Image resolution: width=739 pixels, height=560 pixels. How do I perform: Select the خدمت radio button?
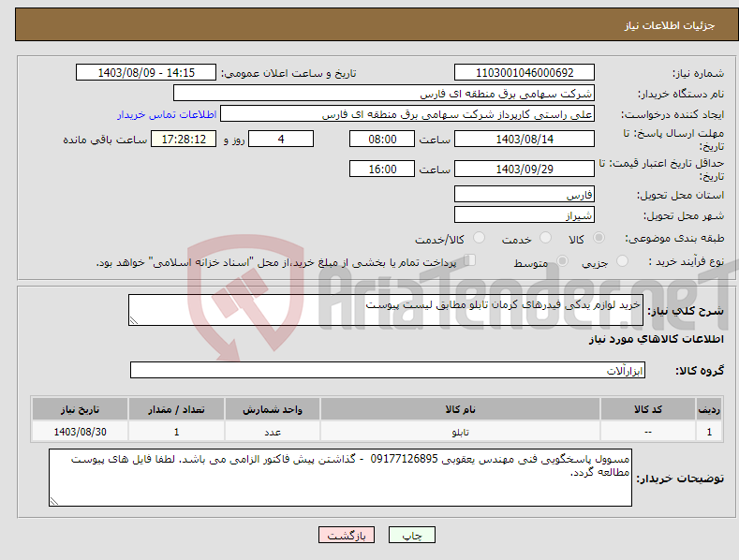[545, 238]
